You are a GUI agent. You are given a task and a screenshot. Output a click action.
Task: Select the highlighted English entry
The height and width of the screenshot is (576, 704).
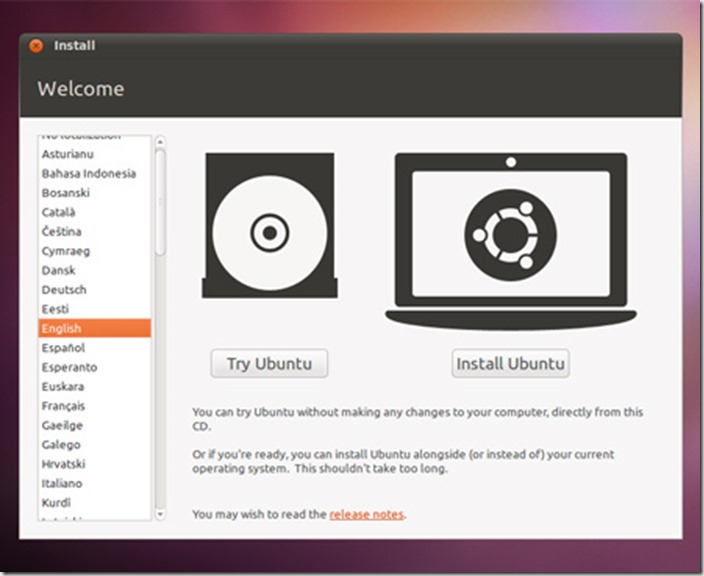pos(95,328)
